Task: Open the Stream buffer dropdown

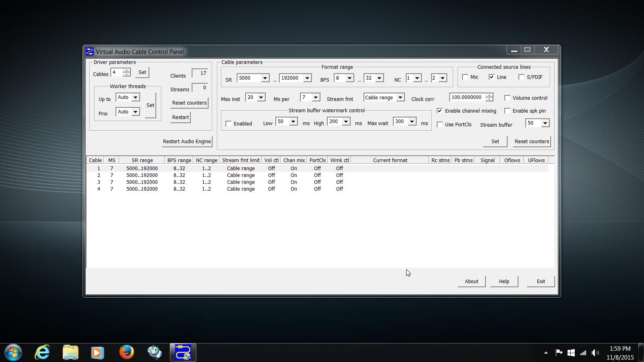Action: pos(545,123)
